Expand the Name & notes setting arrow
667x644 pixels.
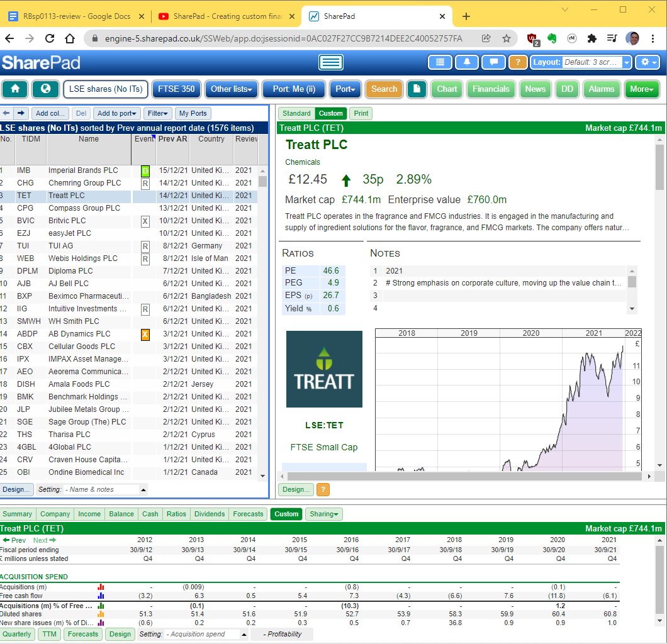point(143,490)
